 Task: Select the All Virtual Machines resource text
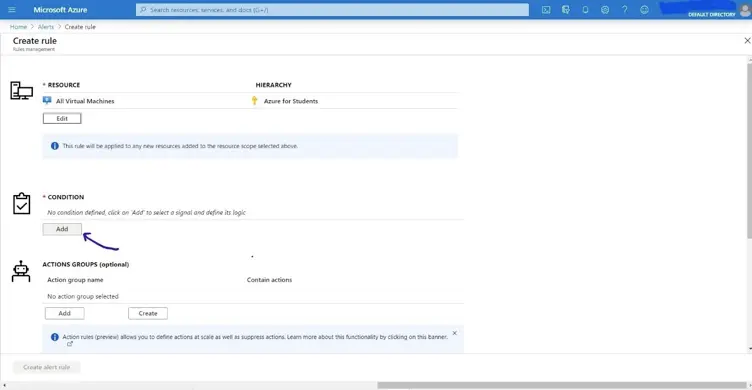click(x=85, y=101)
